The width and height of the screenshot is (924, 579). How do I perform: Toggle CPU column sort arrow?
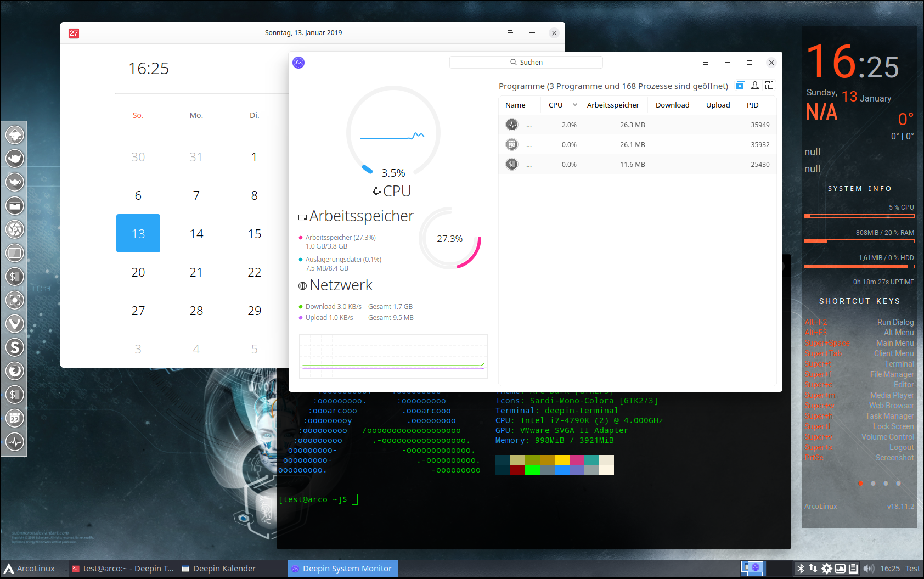(574, 105)
